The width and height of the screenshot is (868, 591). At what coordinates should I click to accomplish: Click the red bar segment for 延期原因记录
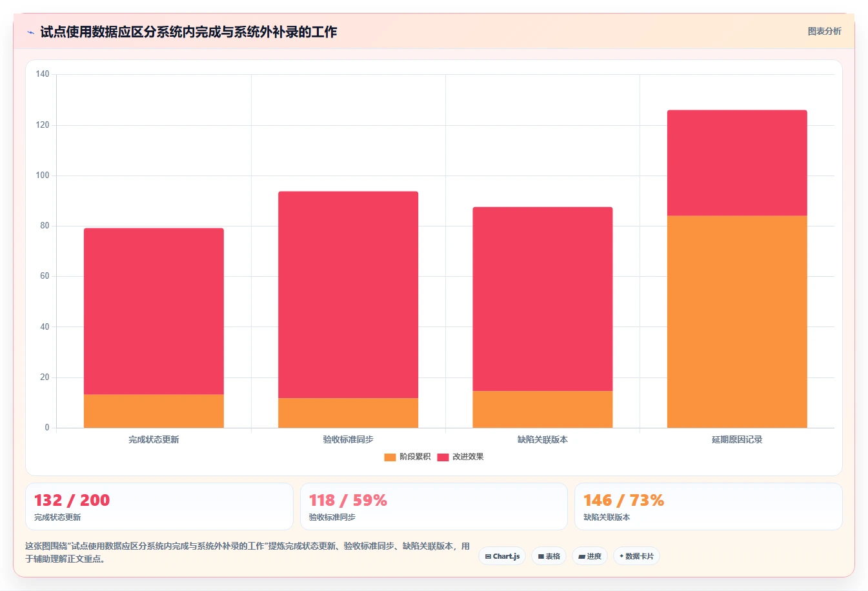click(737, 163)
